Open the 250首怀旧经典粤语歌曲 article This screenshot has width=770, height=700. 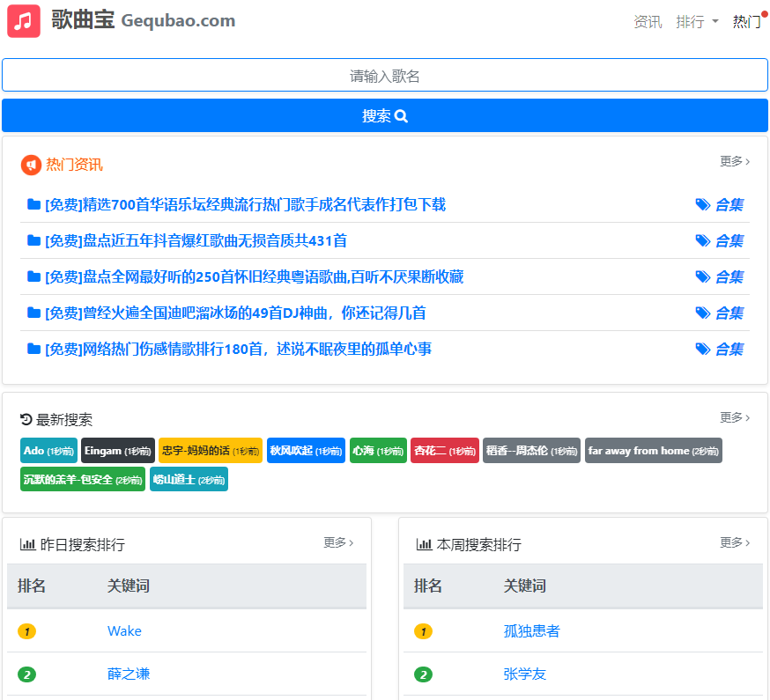(254, 277)
